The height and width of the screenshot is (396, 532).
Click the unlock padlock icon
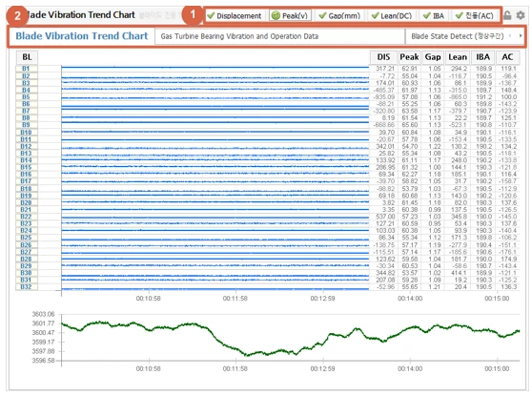click(x=507, y=15)
